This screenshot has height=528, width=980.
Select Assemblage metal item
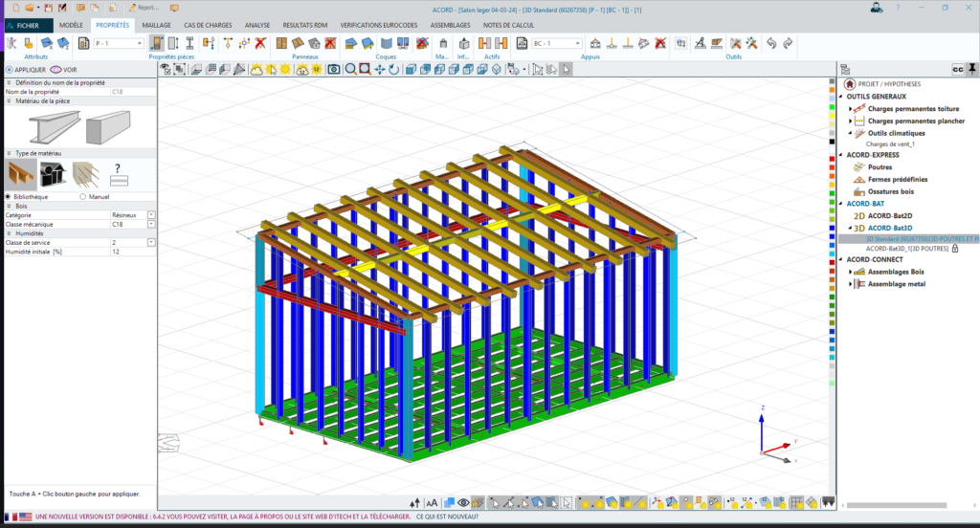(896, 284)
